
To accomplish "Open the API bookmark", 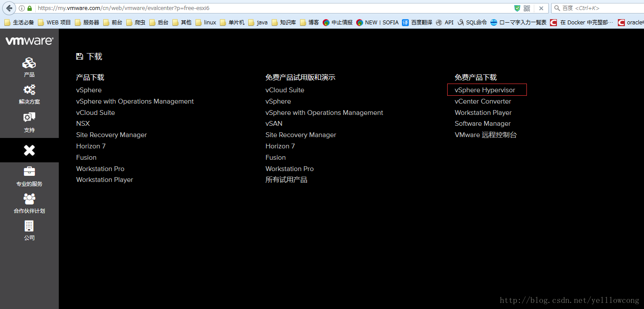I will click(445, 22).
